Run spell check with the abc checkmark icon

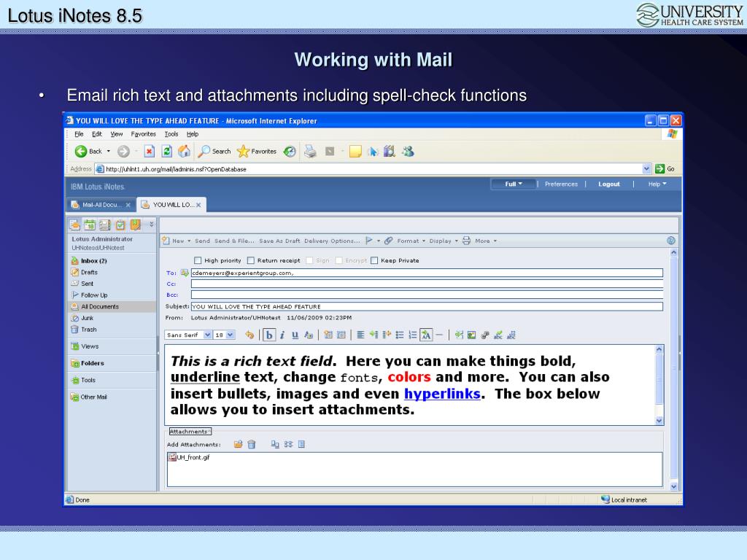pyautogui.click(x=498, y=335)
